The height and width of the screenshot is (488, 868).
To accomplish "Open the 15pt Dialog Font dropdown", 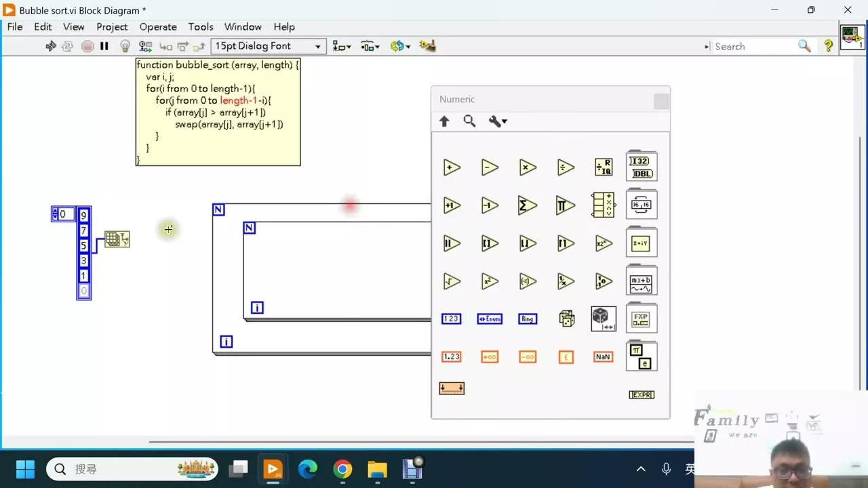I will [269, 46].
